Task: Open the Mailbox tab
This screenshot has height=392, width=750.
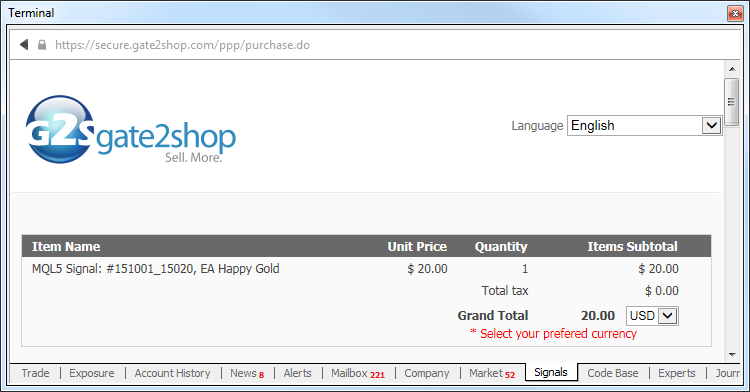Action: pos(358,373)
